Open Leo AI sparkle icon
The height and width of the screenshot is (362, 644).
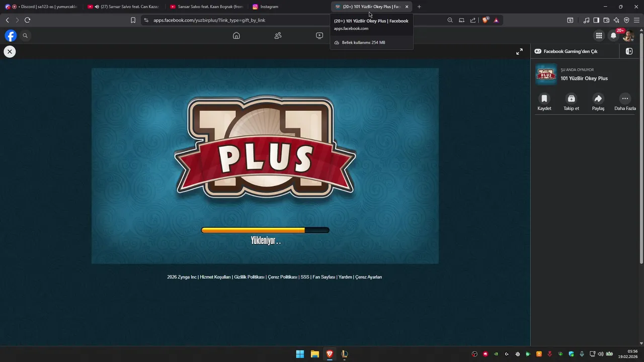tap(616, 20)
